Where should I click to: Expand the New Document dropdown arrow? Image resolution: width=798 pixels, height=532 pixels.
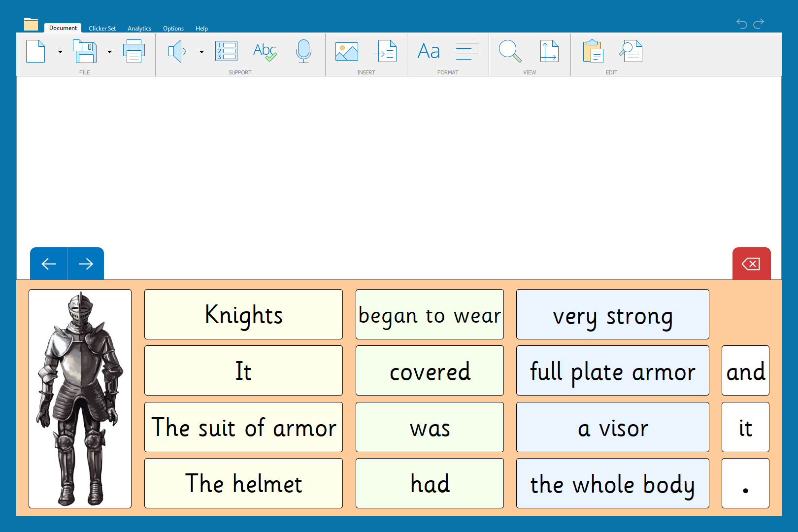click(60, 52)
